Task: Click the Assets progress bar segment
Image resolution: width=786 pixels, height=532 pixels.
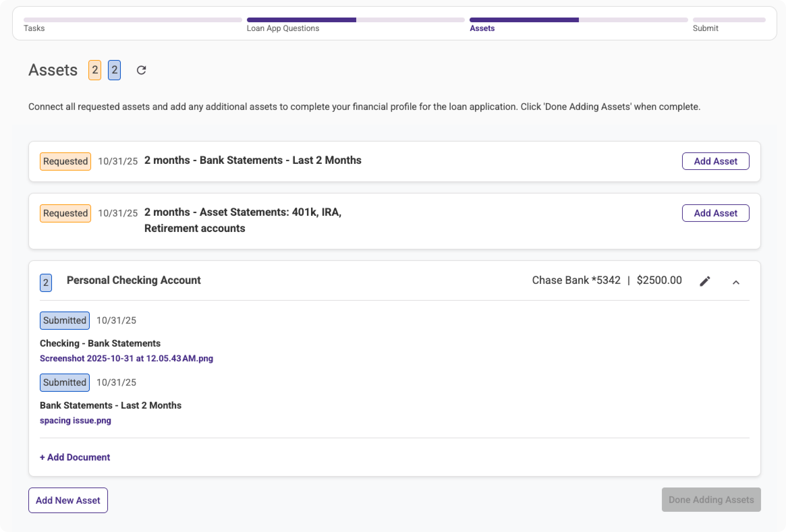Action: (x=578, y=20)
